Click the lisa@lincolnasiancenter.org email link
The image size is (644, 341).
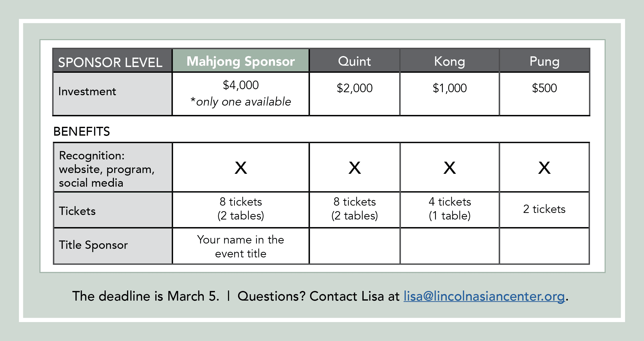click(x=484, y=296)
